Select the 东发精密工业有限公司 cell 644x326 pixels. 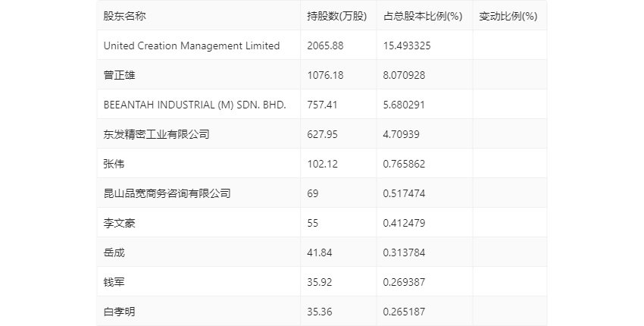(157, 134)
